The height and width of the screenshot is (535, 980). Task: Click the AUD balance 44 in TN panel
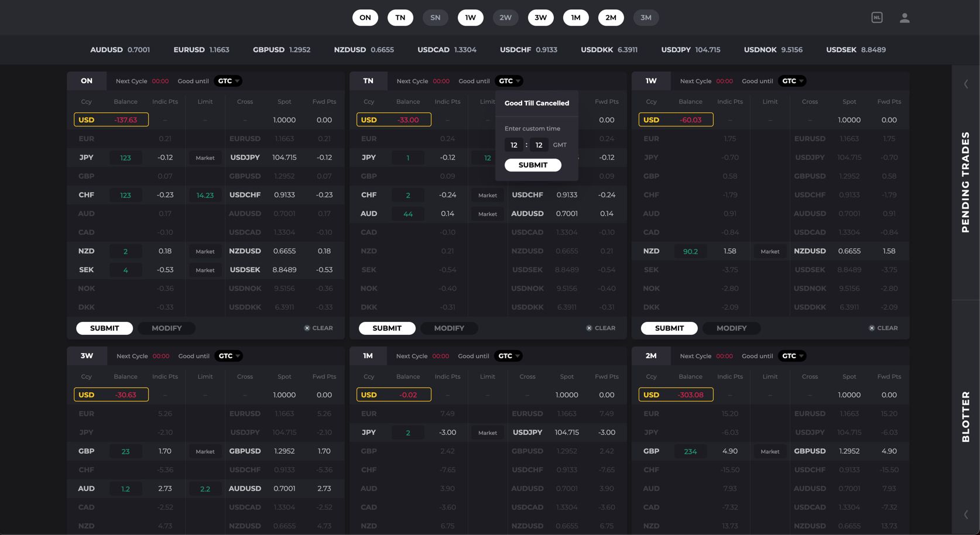coord(408,214)
